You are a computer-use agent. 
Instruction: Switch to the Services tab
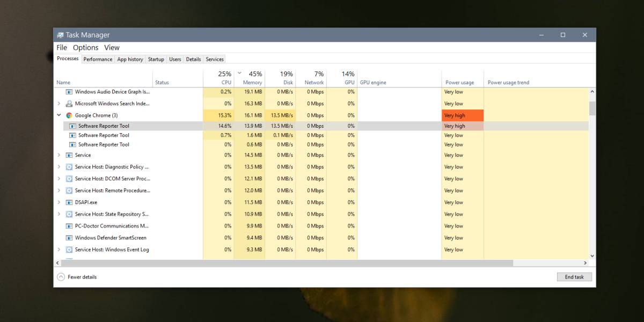[215, 59]
